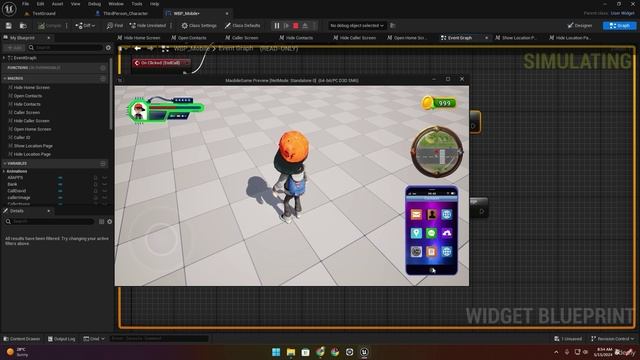This screenshot has width=640, height=360.
Task: Click the map pin app on in-game phone
Action: [x=416, y=233]
